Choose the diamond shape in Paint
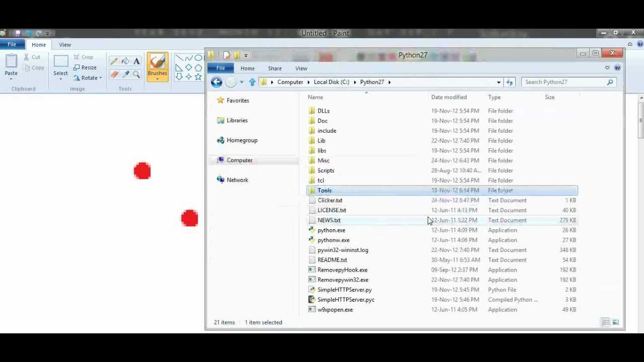Screen dimensions: 644x362 pos(188,67)
